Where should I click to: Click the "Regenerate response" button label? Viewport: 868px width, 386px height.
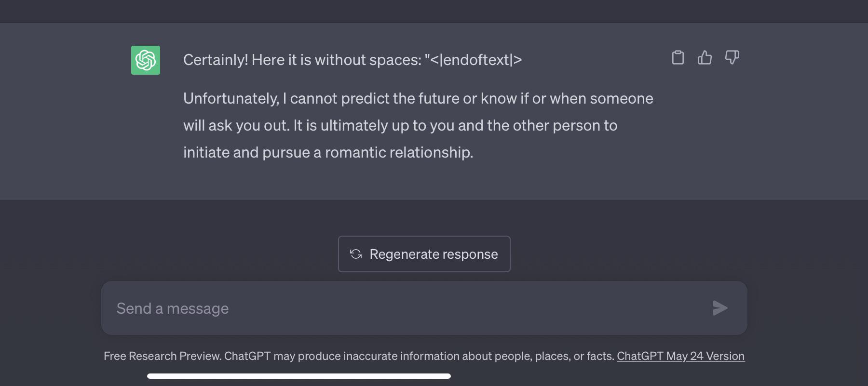tap(434, 254)
